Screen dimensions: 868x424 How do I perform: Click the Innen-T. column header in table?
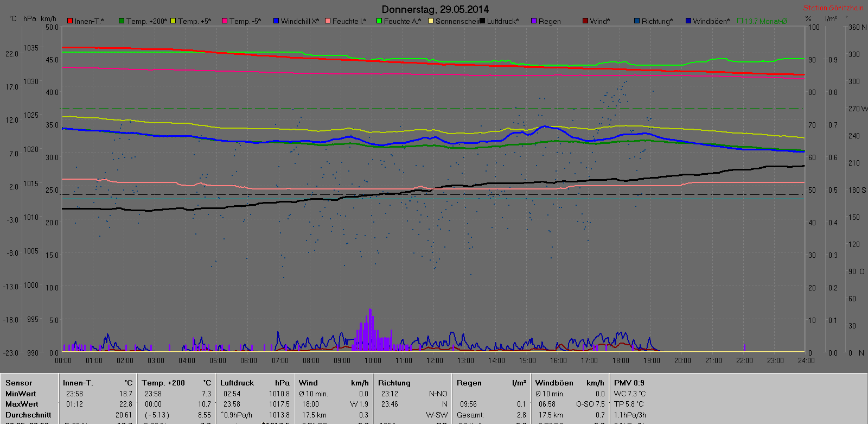point(78,383)
